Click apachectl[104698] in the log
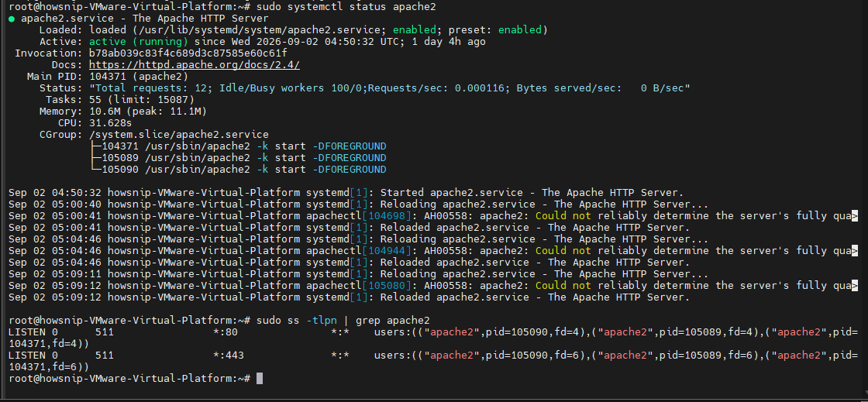Screen dimensions: 868x402 click(359, 215)
